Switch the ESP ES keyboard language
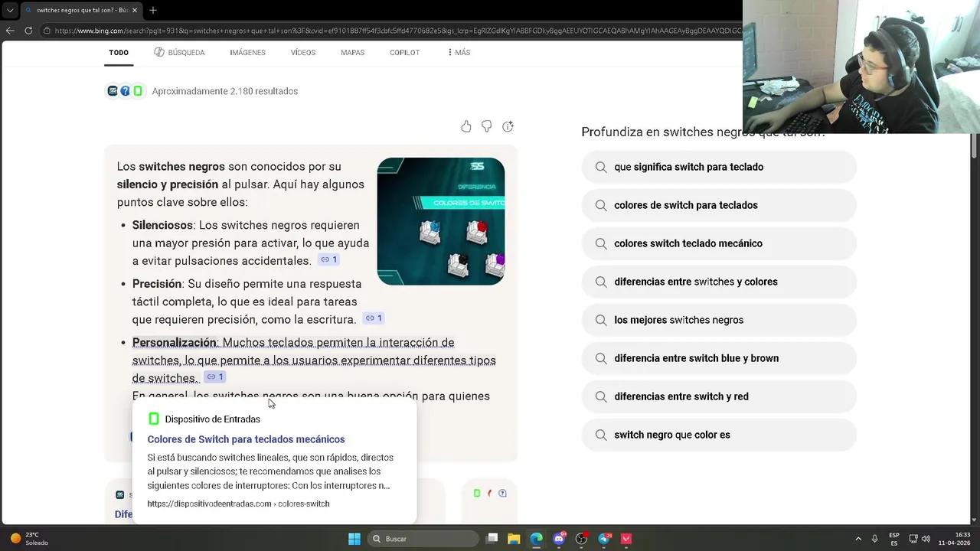980x551 pixels. [894, 539]
